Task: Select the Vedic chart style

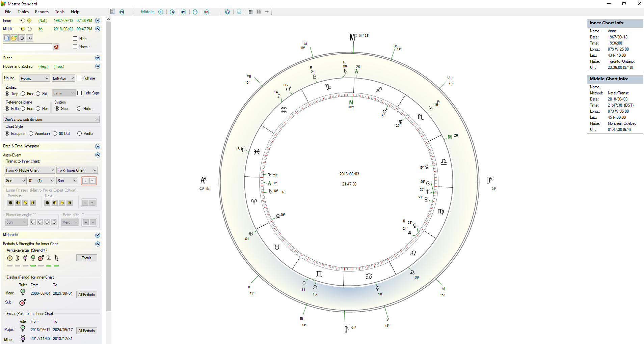Action: click(x=80, y=134)
